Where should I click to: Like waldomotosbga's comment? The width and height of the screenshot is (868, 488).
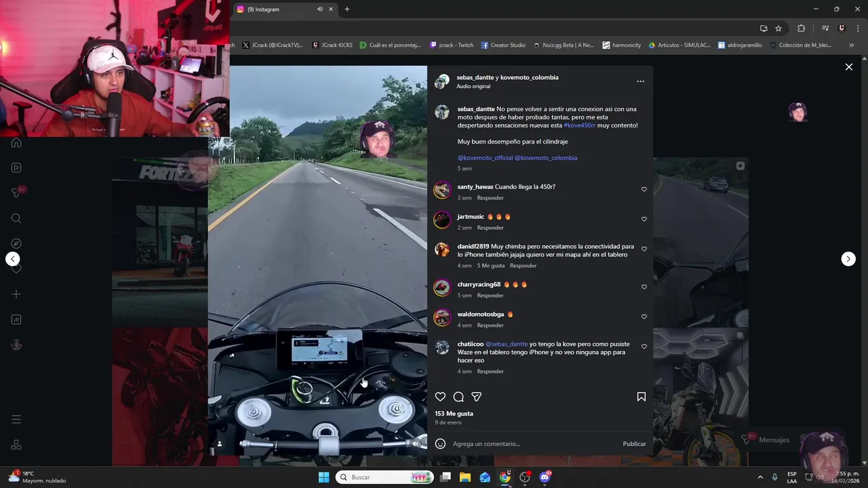coord(644,317)
